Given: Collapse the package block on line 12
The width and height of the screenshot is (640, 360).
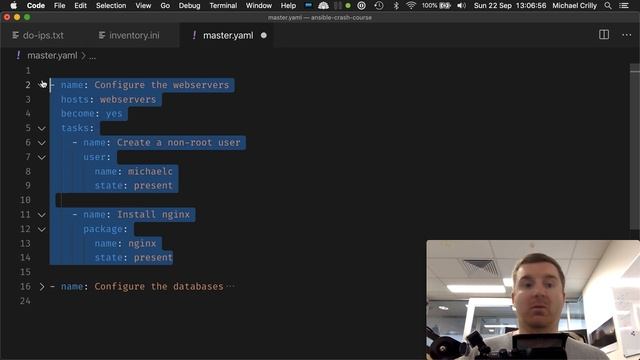Looking at the screenshot, I should pos(42,229).
